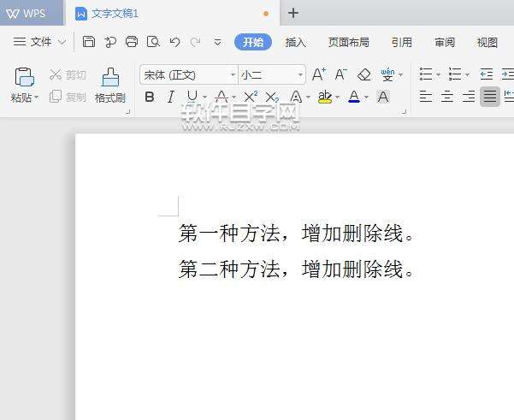
Task: Expand the phonetic guide arrow
Action: [x=400, y=75]
